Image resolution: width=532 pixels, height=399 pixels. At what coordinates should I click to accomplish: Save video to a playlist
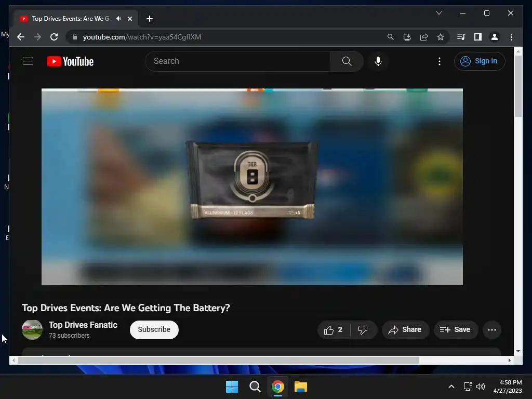455,330
